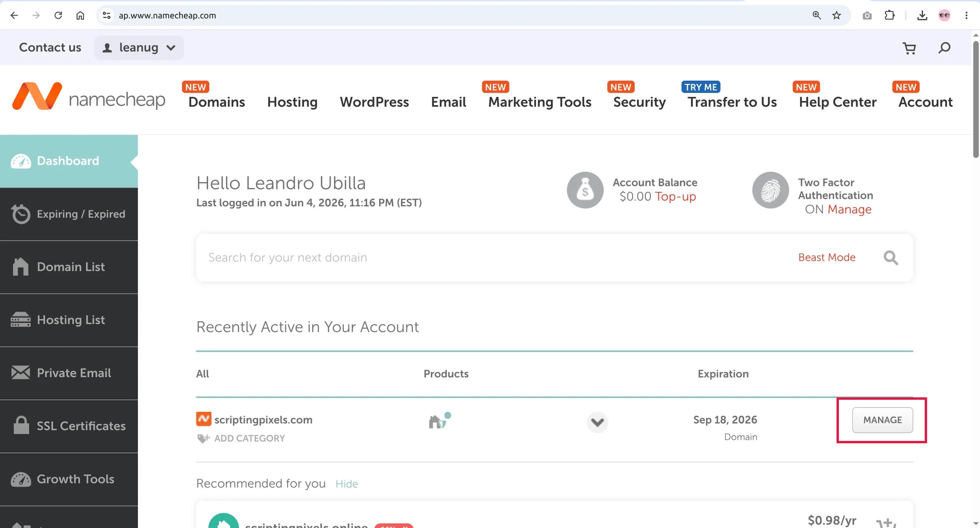View site information icon in address bar
The image size is (980, 528).
point(107,15)
